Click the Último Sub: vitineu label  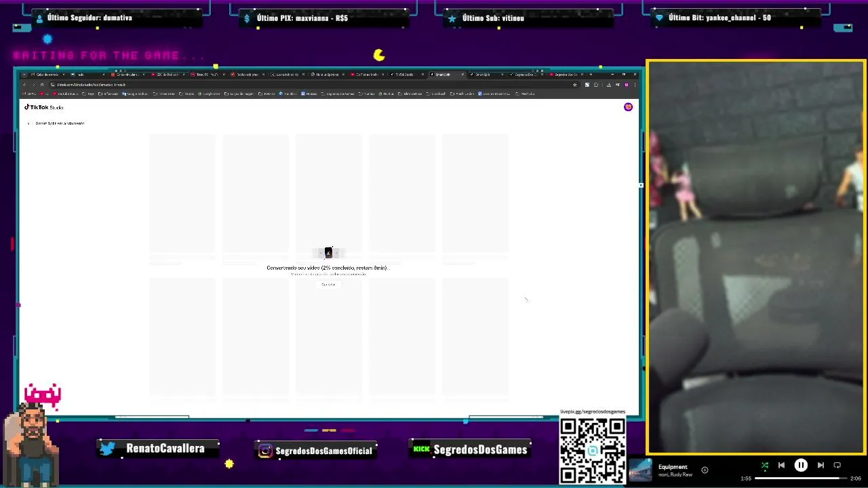(493, 18)
